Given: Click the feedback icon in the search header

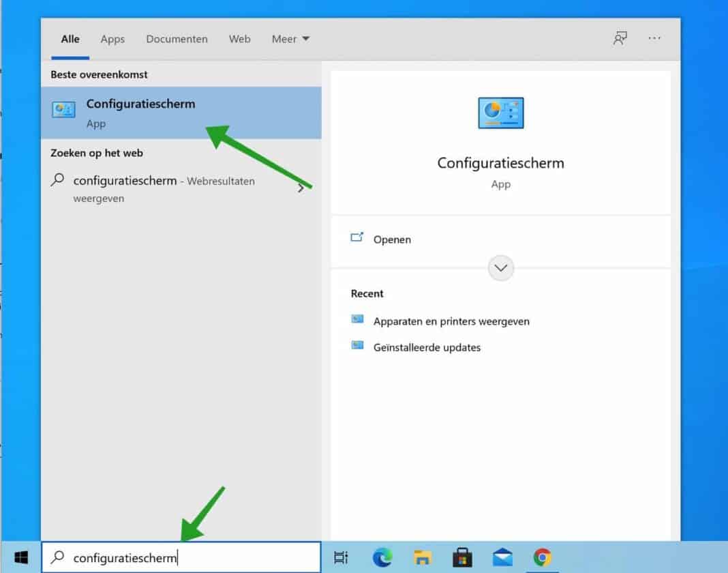Looking at the screenshot, I should tap(620, 39).
